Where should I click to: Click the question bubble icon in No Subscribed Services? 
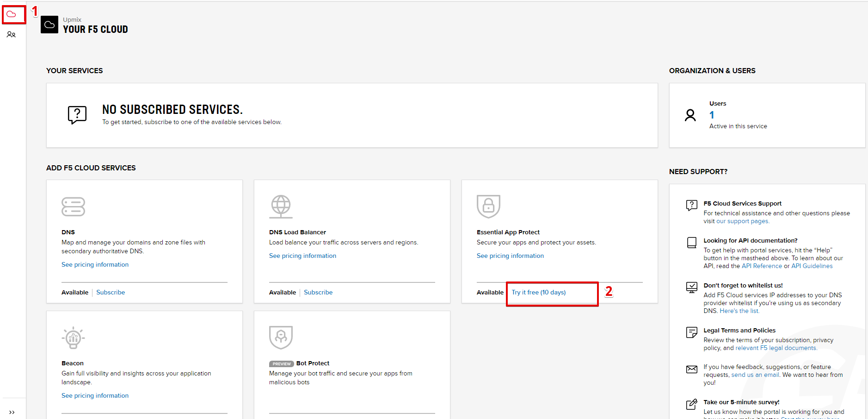tap(77, 114)
